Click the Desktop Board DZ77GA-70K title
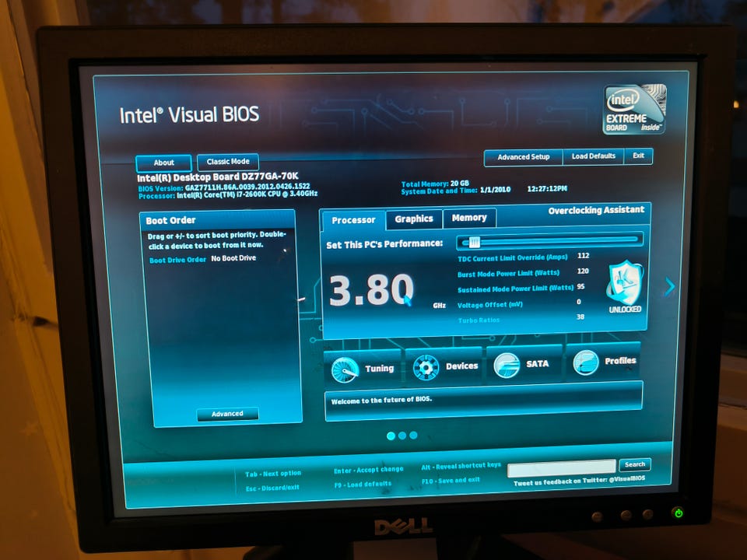 (218, 177)
